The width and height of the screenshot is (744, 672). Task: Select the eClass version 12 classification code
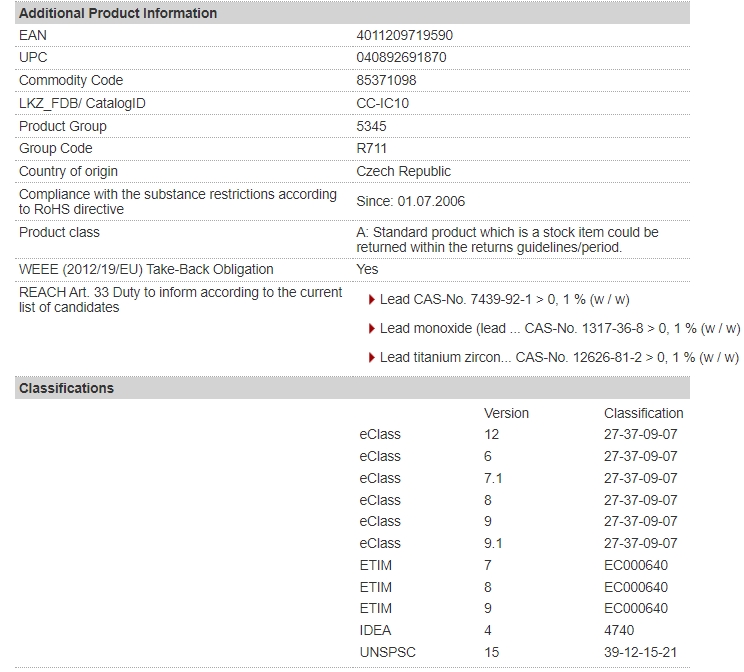pos(640,434)
